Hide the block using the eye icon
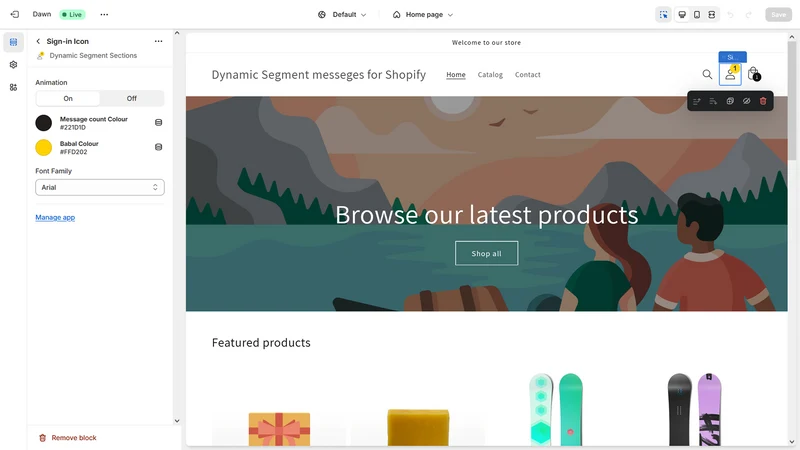 click(746, 101)
